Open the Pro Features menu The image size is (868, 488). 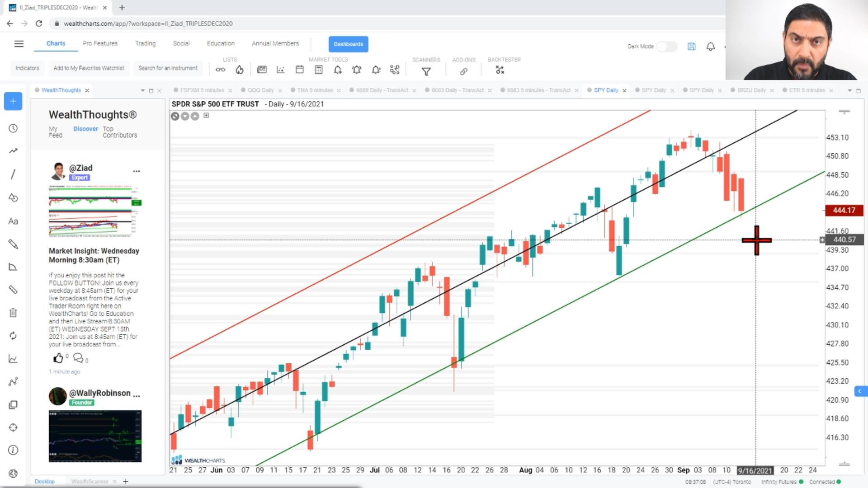pos(100,43)
